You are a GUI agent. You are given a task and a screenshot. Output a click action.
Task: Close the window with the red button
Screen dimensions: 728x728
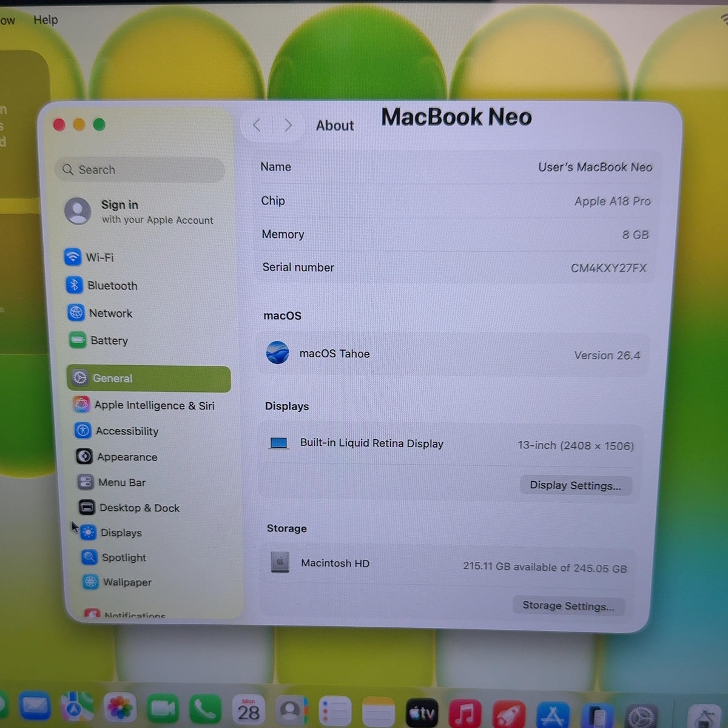(x=59, y=125)
